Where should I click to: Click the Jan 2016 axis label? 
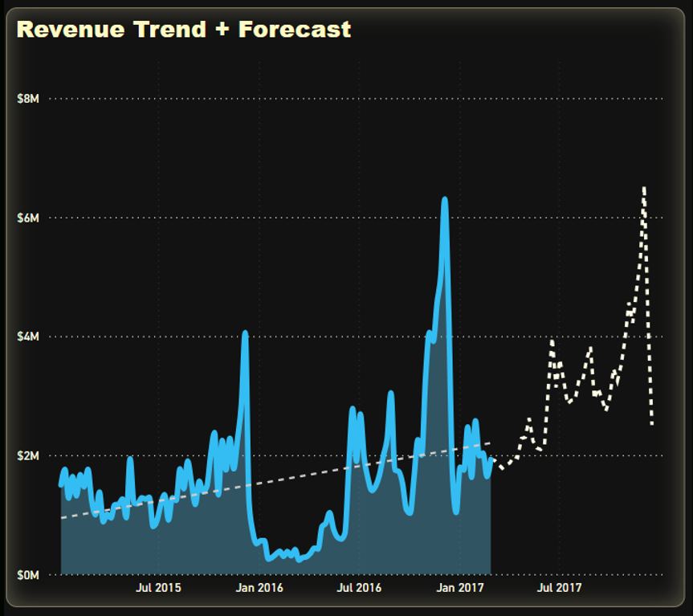pyautogui.click(x=262, y=589)
